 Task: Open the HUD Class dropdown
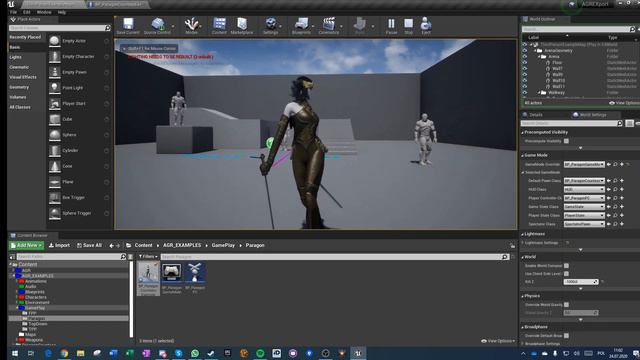click(584, 189)
